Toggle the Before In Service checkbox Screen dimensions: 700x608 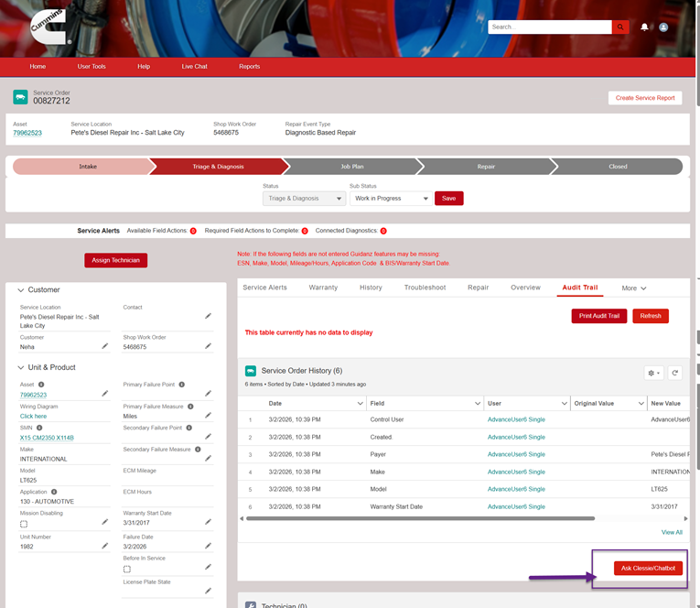(x=127, y=569)
